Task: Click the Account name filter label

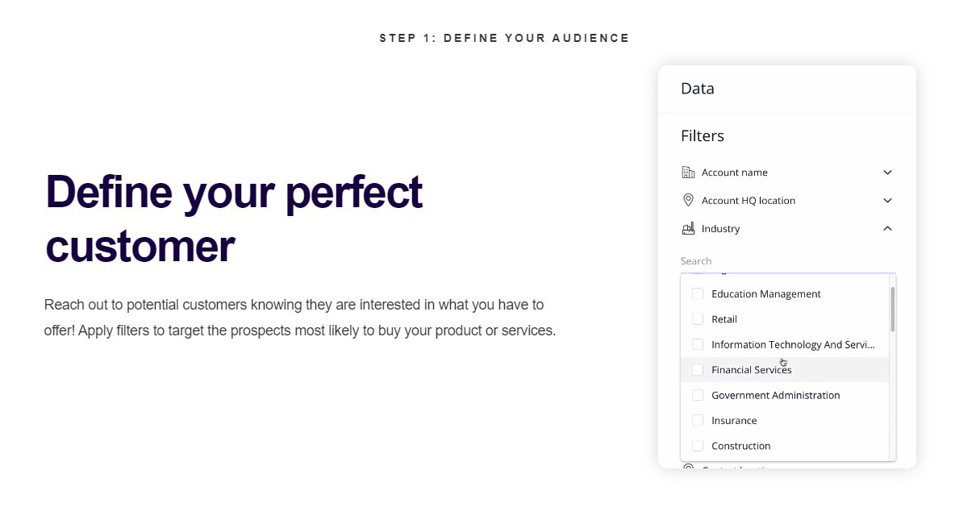Action: (734, 173)
